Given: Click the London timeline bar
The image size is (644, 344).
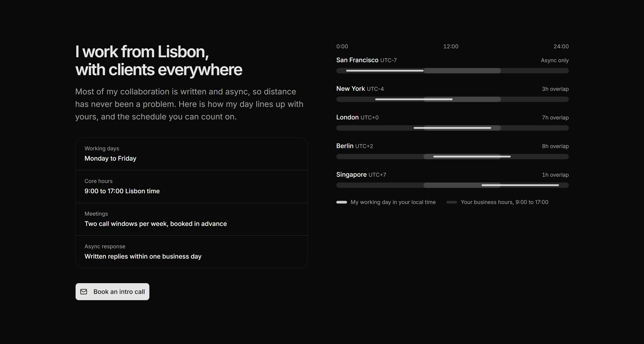Looking at the screenshot, I should [452, 128].
